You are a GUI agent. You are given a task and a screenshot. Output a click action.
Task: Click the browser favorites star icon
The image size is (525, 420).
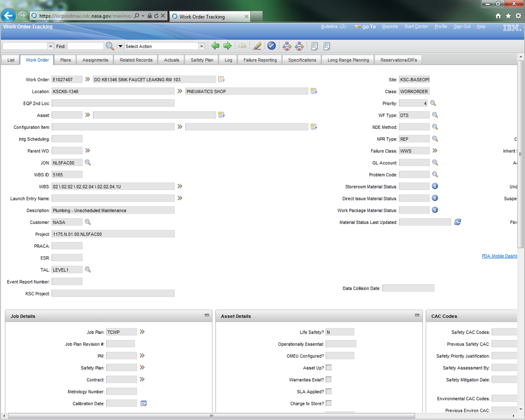pos(508,16)
